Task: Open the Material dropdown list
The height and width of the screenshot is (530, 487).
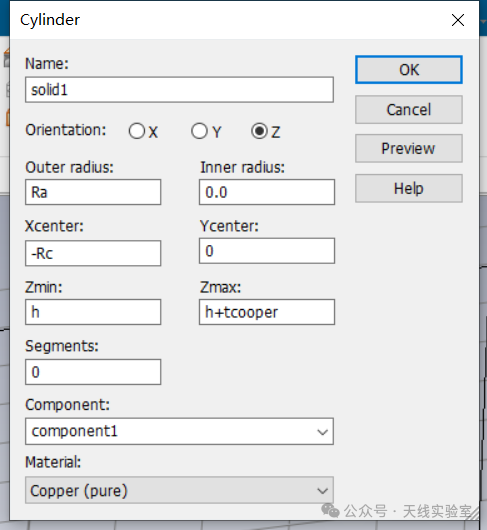Action: pyautogui.click(x=179, y=490)
